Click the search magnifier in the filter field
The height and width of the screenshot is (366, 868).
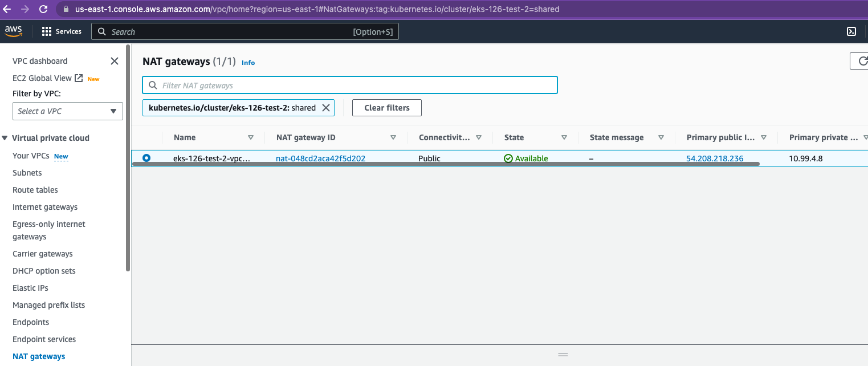pos(153,84)
